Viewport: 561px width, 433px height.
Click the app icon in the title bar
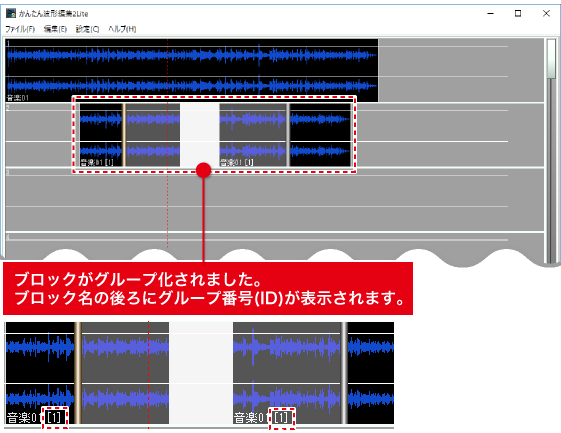11,14
